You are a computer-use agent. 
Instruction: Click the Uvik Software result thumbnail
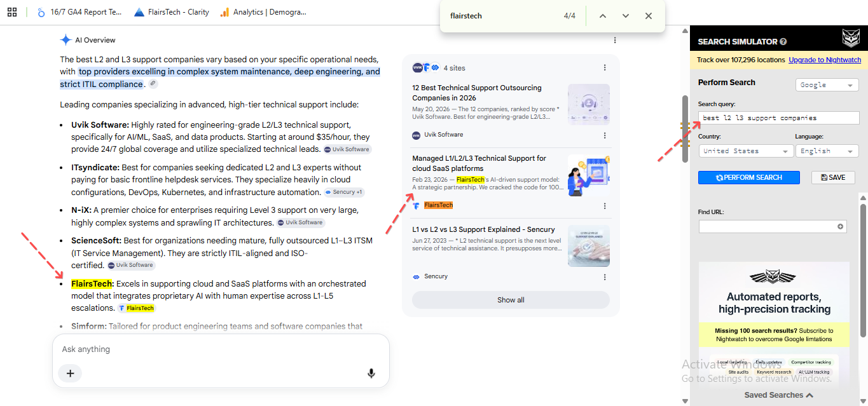click(x=589, y=104)
